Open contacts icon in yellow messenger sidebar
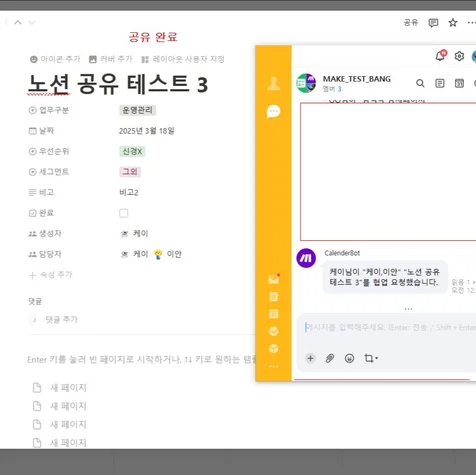 pos(274,83)
